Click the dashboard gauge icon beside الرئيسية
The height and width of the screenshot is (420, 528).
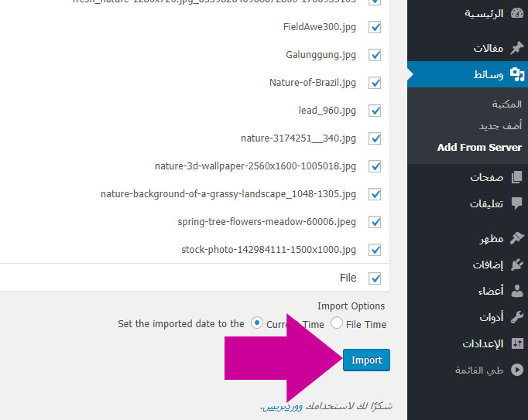tap(517, 13)
